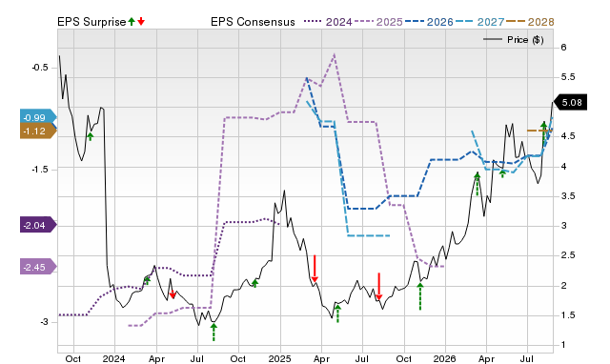This screenshot has width=610, height=364.
Task: Click the 2026 label on the time axis
Action: [x=445, y=358]
